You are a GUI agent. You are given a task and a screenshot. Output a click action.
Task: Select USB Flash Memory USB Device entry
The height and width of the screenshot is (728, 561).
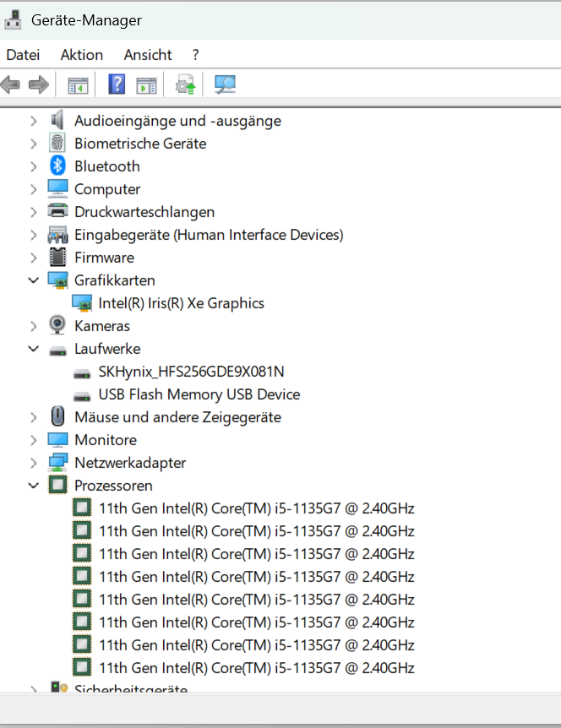point(199,394)
